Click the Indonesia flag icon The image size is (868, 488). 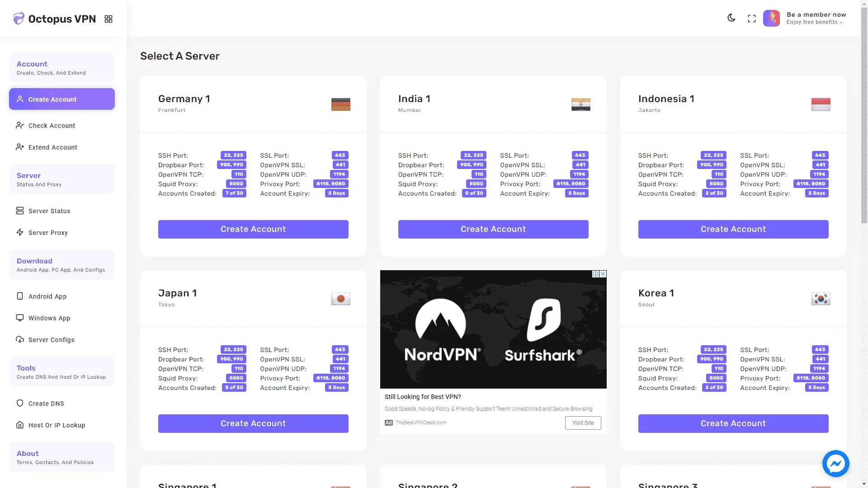[x=821, y=104]
